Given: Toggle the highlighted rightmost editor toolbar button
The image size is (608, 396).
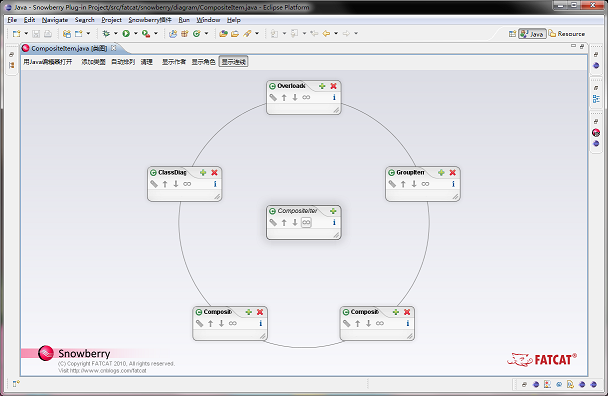Looking at the screenshot, I should (x=233, y=62).
